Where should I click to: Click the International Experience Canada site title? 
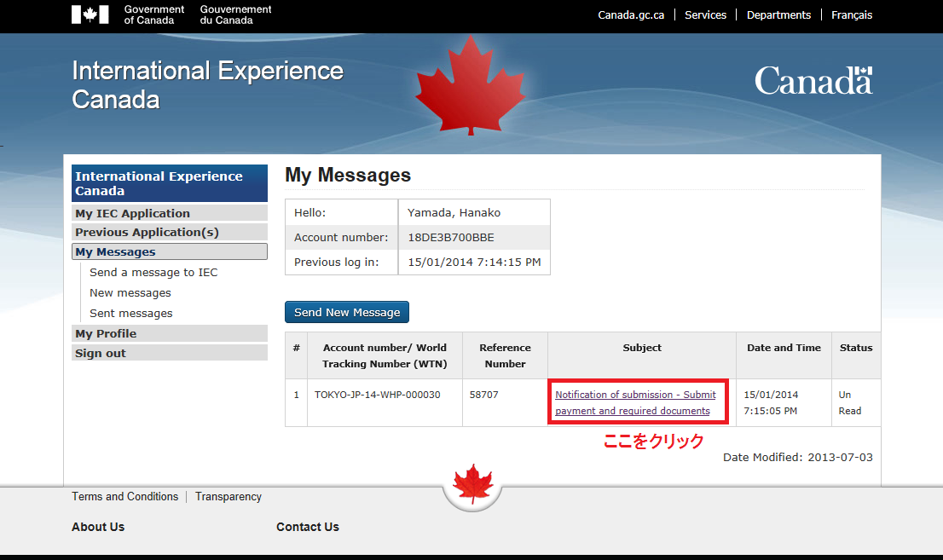207,85
